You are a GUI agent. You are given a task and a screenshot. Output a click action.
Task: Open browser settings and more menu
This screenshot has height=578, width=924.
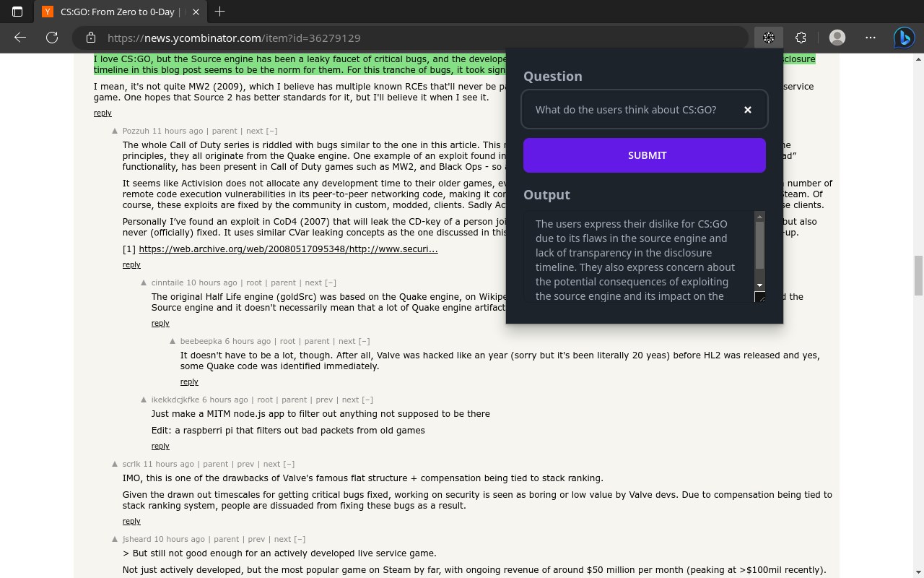coord(871,38)
